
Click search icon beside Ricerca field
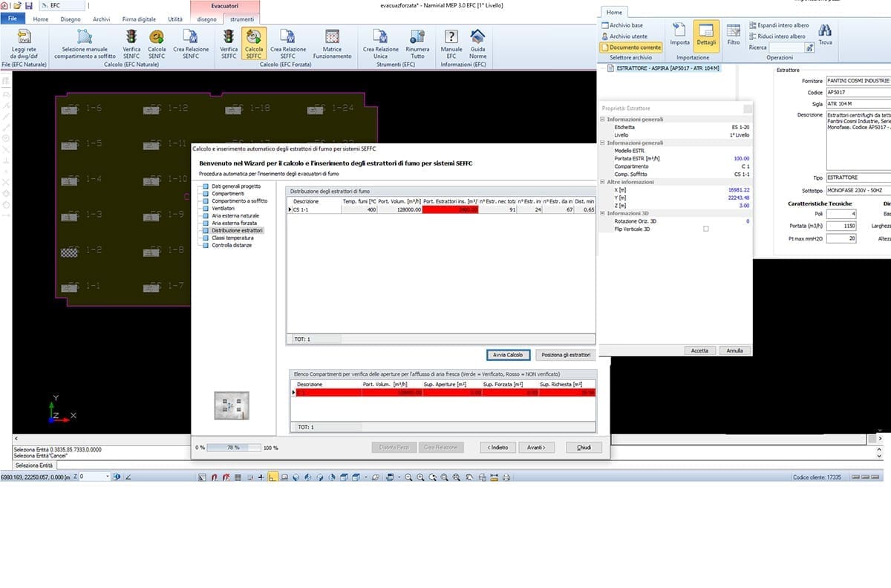point(808,47)
